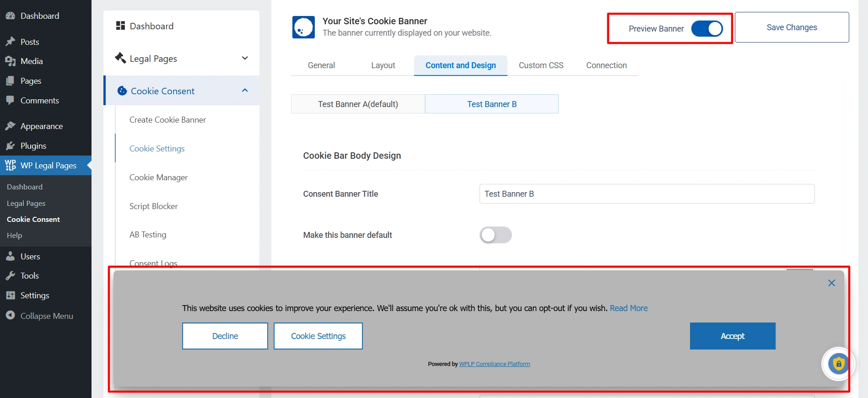The image size is (868, 398).
Task: Click the shield lock floating badge icon
Action: [838, 364]
